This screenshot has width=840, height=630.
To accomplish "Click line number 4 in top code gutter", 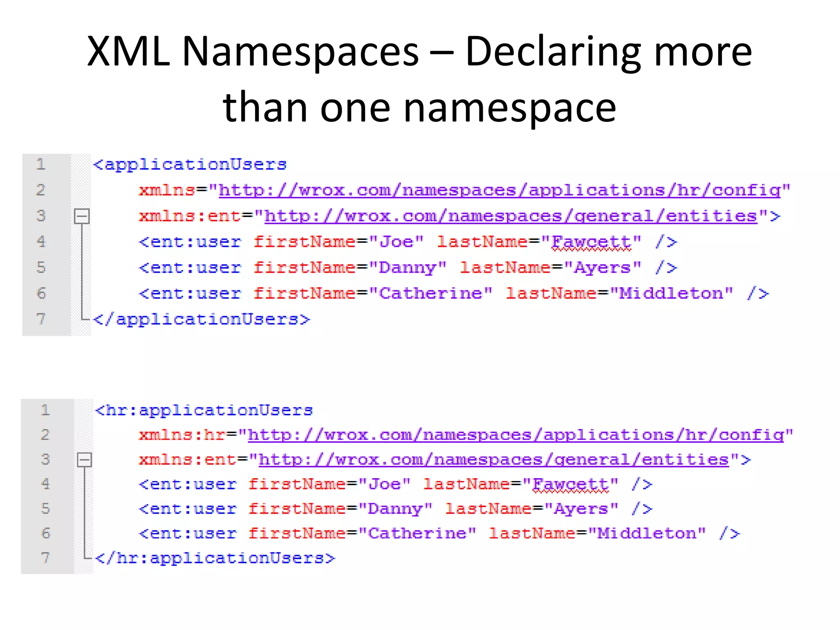I will pos(41,242).
